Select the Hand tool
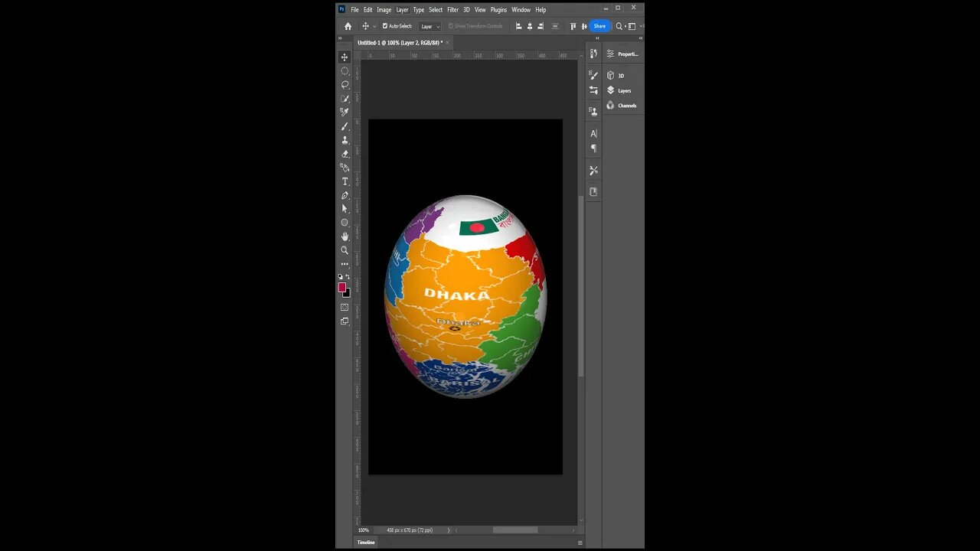Image resolution: width=980 pixels, height=551 pixels. point(345,236)
